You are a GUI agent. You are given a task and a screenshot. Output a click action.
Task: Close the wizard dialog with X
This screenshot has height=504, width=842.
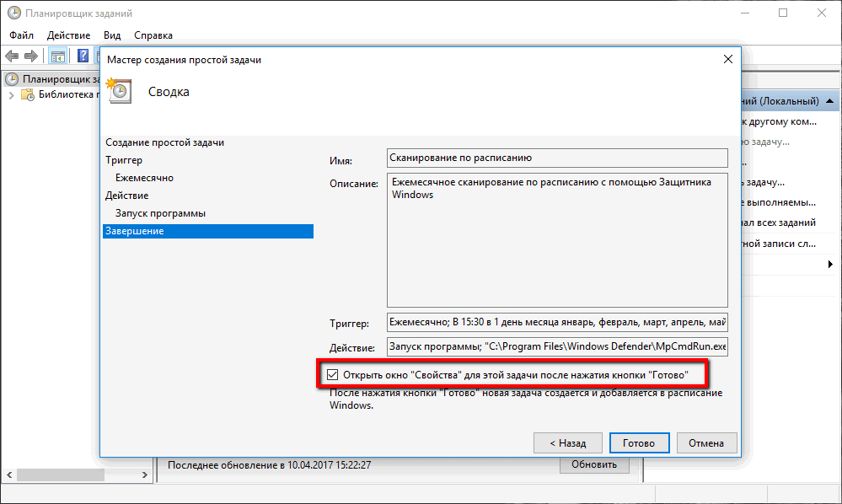pos(728,59)
